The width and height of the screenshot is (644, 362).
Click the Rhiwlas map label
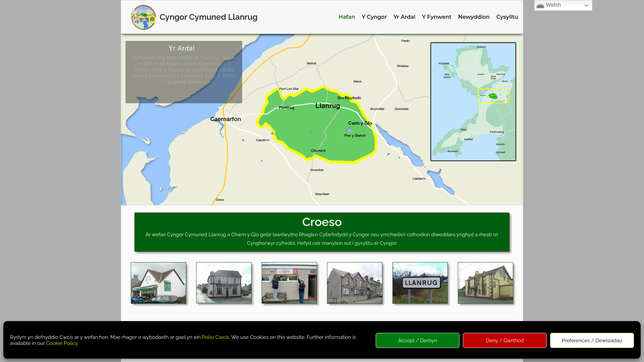402,66
